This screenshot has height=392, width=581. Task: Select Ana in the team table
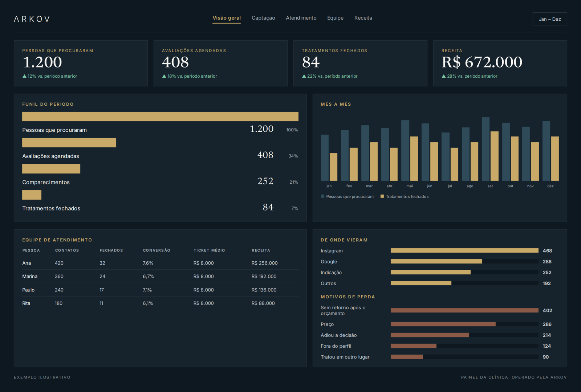coord(27,263)
